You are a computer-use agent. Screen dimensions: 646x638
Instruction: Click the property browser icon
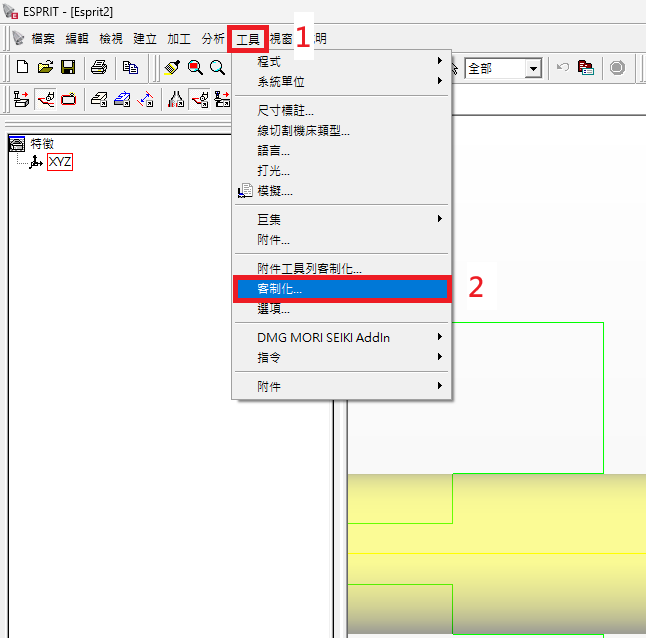click(586, 68)
